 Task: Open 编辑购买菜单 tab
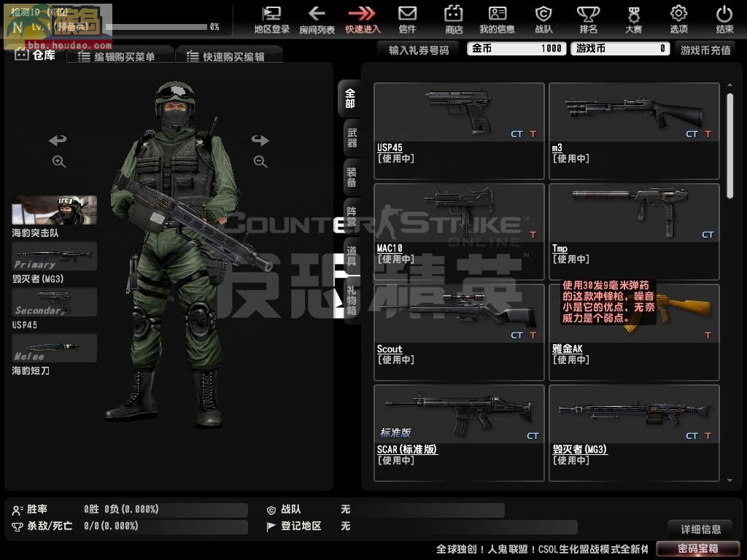click(120, 56)
